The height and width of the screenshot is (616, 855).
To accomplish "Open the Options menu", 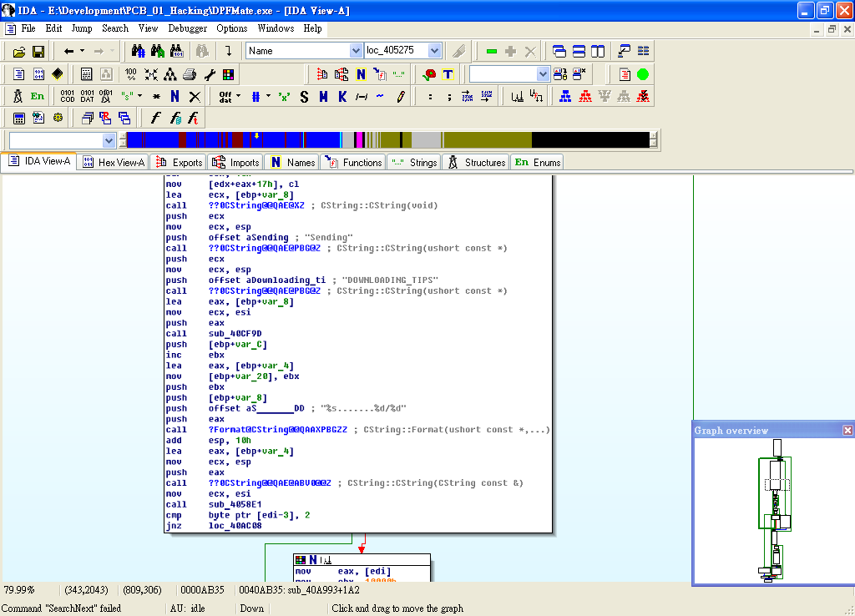I will point(232,28).
